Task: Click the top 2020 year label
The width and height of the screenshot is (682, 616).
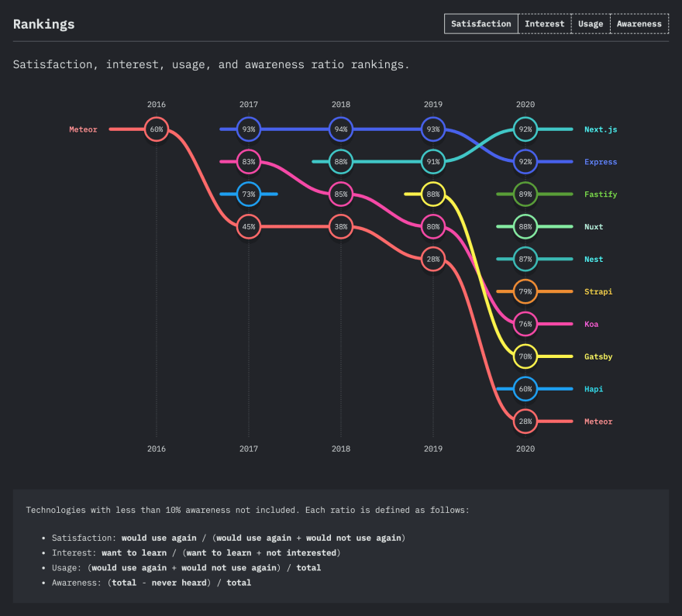Action: click(525, 105)
